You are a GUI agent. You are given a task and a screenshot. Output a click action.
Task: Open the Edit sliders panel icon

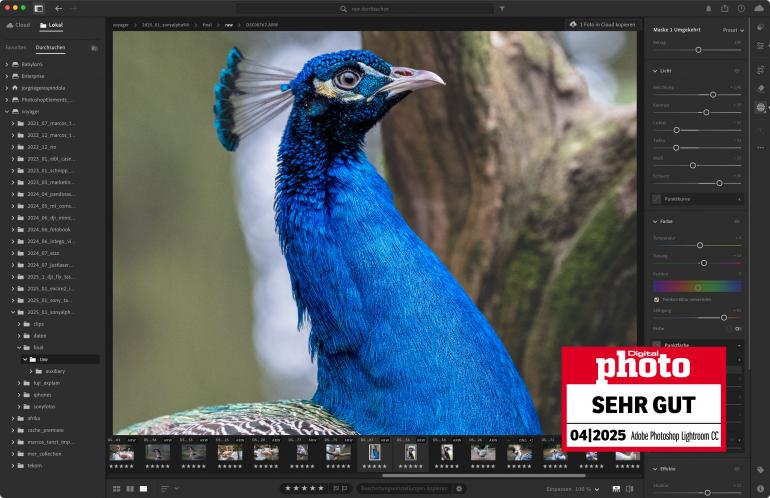click(761, 46)
